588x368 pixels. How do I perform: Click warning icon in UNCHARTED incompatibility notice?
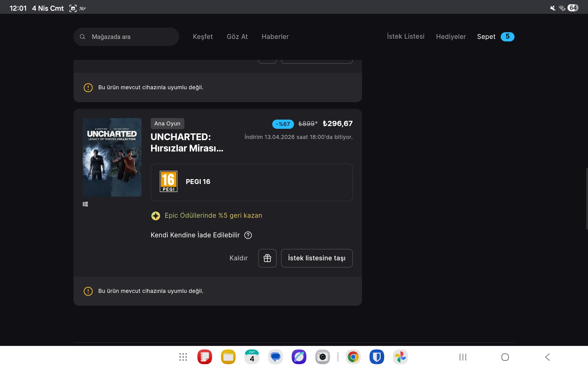[x=88, y=291]
